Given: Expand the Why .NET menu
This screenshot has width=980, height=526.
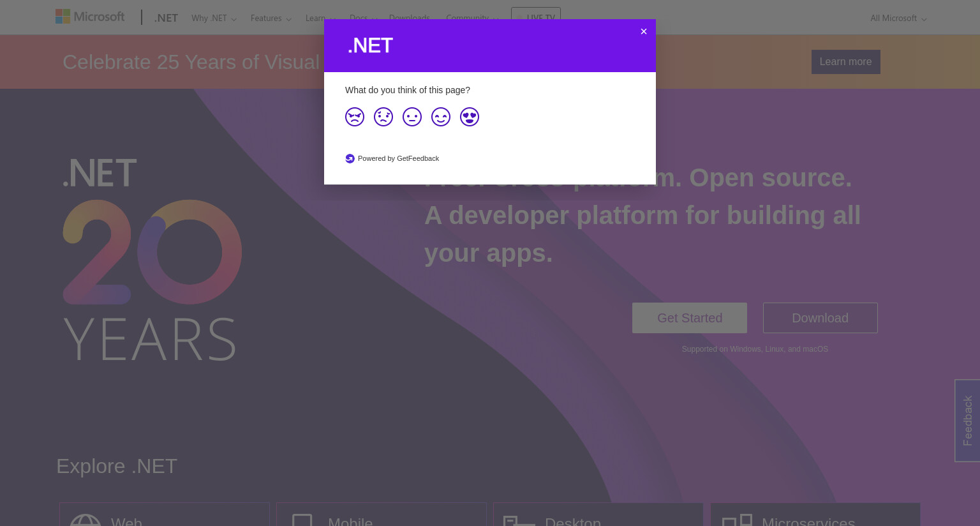Looking at the screenshot, I should click(214, 18).
